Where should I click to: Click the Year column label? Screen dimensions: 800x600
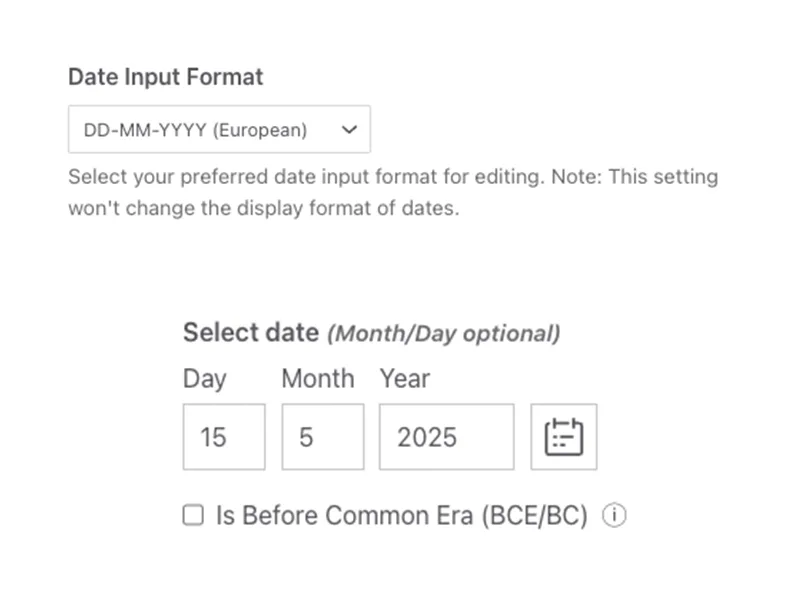pyautogui.click(x=404, y=378)
